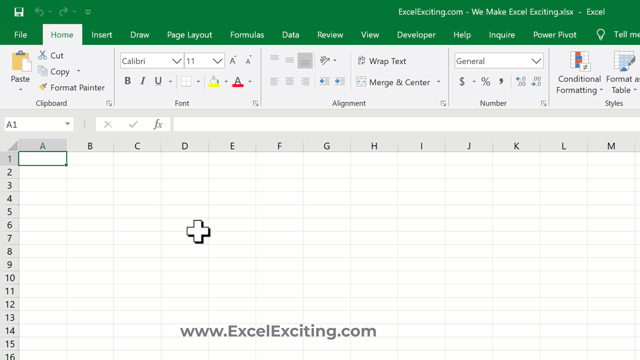Save the workbook with the floppy disk icon
The image size is (640, 360).
tap(19, 12)
